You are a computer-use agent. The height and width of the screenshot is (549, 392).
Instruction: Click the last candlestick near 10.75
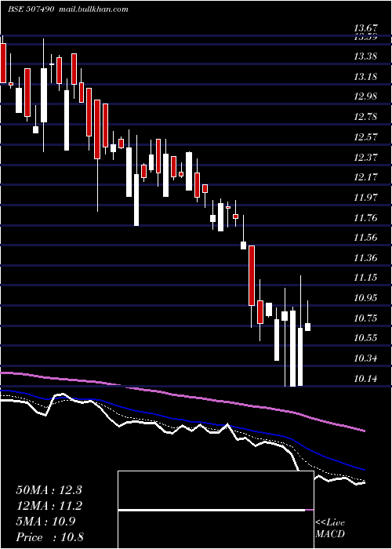307,327
